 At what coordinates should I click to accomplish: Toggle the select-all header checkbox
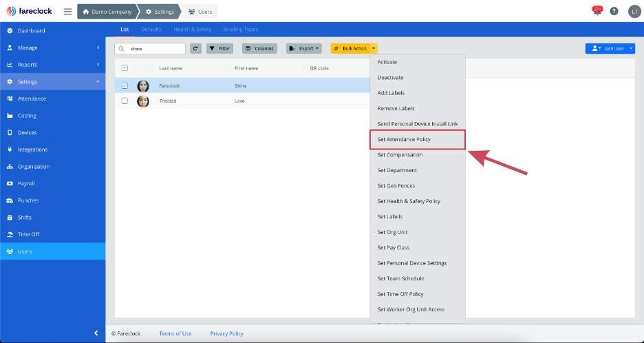(x=125, y=68)
